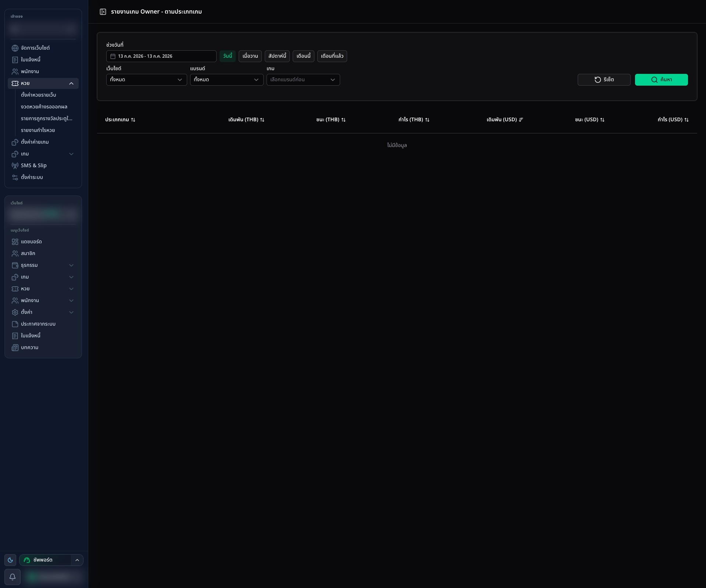
Task: Go to จัดการเว็บไซต์ menu
Action: [x=43, y=48]
